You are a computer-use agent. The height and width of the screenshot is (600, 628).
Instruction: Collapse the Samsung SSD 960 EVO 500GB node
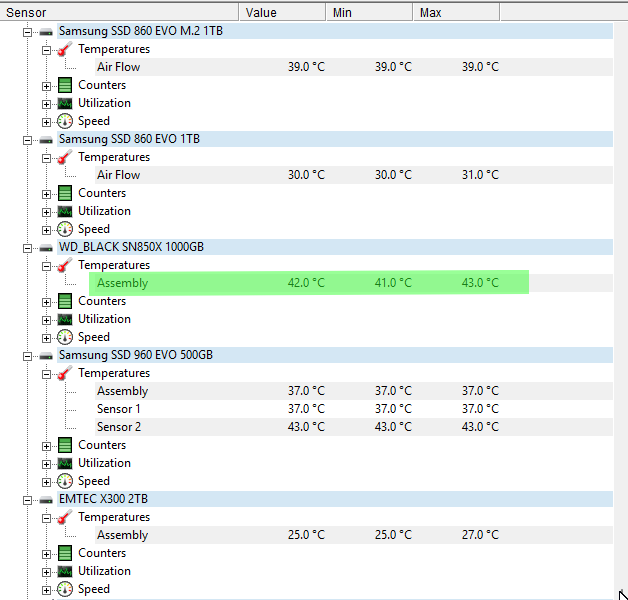coord(27,356)
